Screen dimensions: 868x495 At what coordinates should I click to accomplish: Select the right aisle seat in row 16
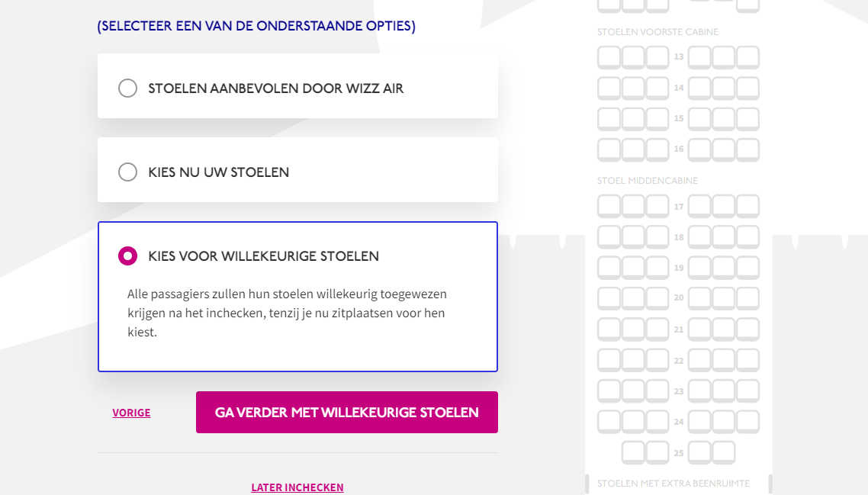(x=699, y=149)
